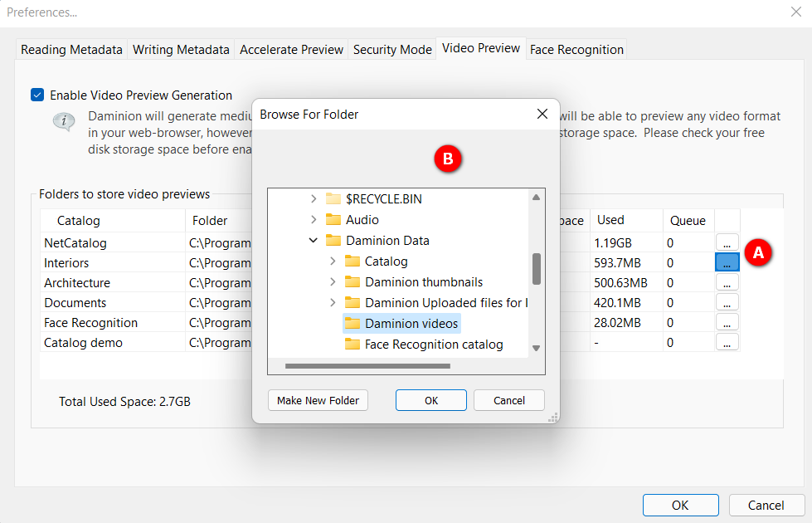Confirm folder selection with dialog OK
The height and width of the screenshot is (523, 812).
click(431, 400)
